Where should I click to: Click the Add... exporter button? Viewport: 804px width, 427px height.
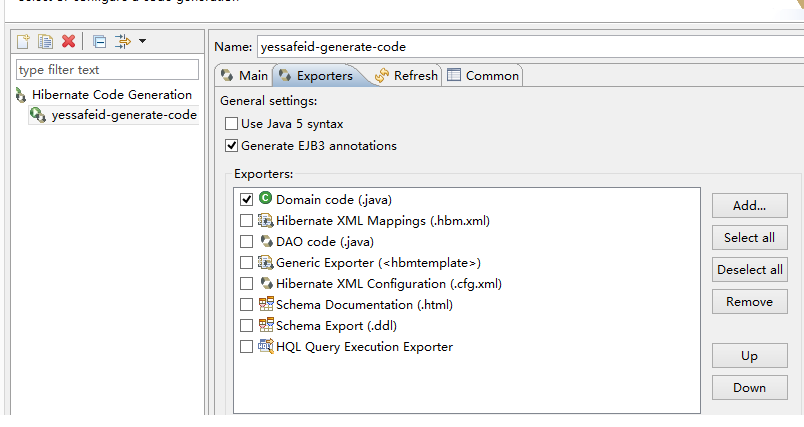pos(749,206)
